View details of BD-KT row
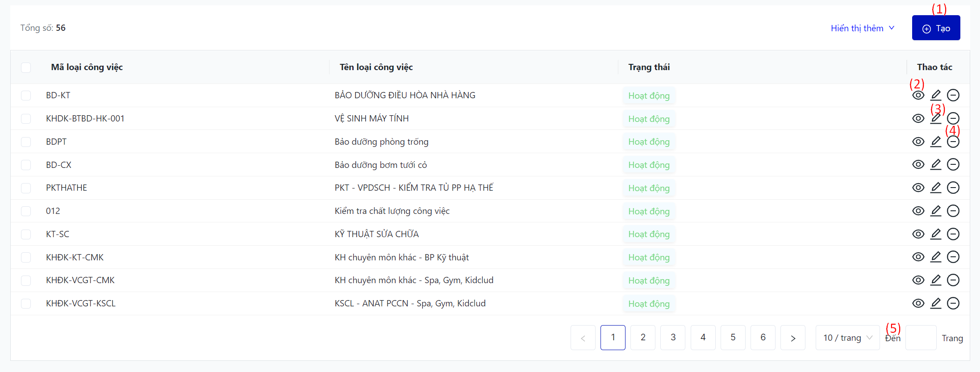Image resolution: width=980 pixels, height=372 pixels. (918, 96)
